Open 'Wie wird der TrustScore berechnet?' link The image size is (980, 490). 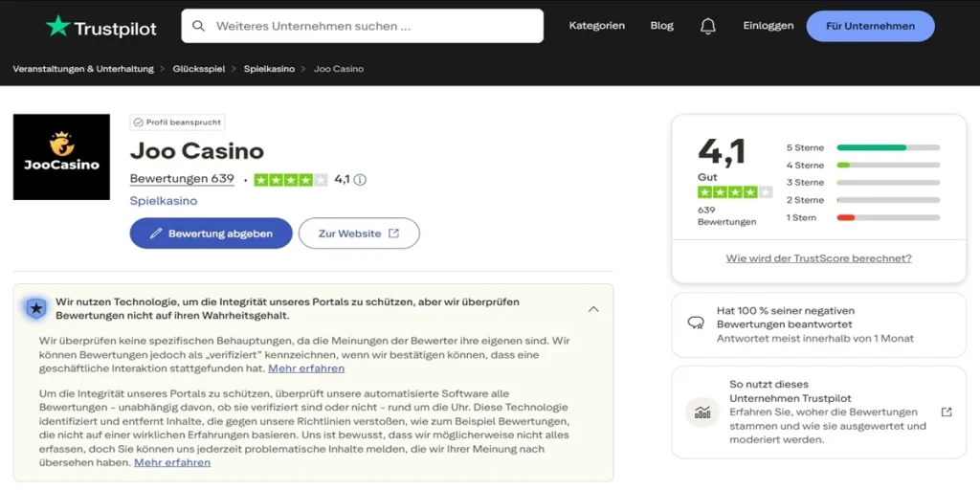tap(819, 258)
